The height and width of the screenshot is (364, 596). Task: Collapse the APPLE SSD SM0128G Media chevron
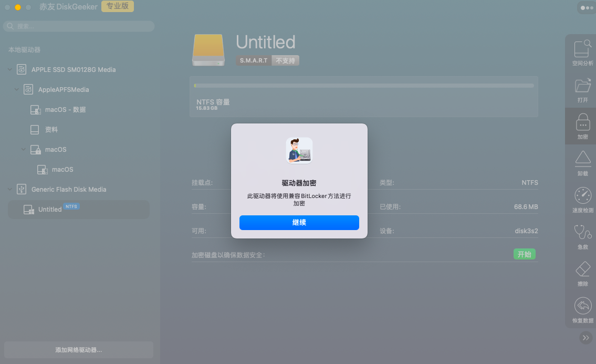click(x=10, y=69)
